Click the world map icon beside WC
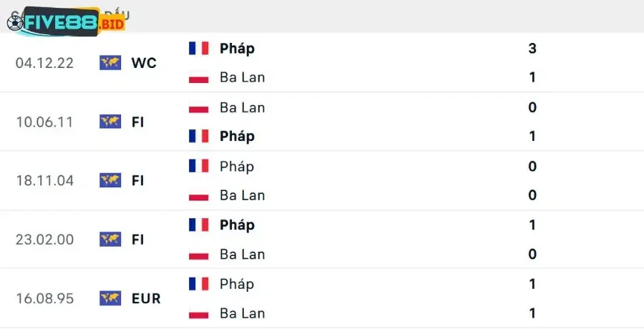 tap(110, 63)
